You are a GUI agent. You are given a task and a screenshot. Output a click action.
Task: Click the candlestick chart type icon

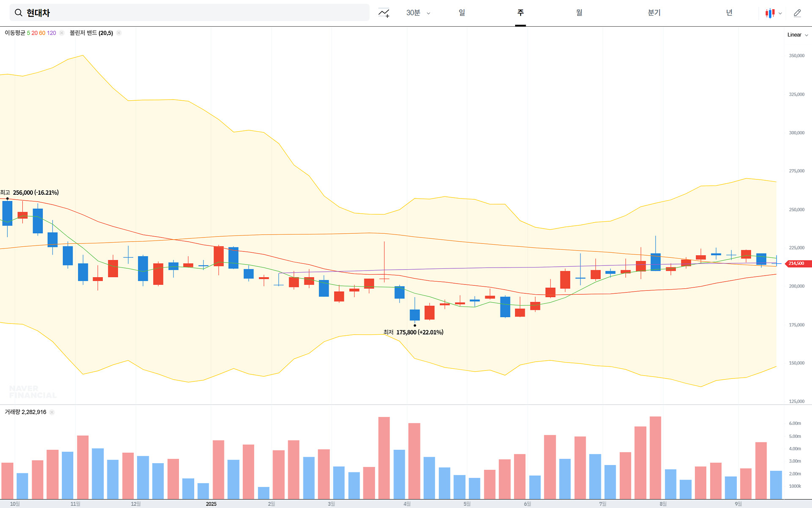click(x=770, y=13)
